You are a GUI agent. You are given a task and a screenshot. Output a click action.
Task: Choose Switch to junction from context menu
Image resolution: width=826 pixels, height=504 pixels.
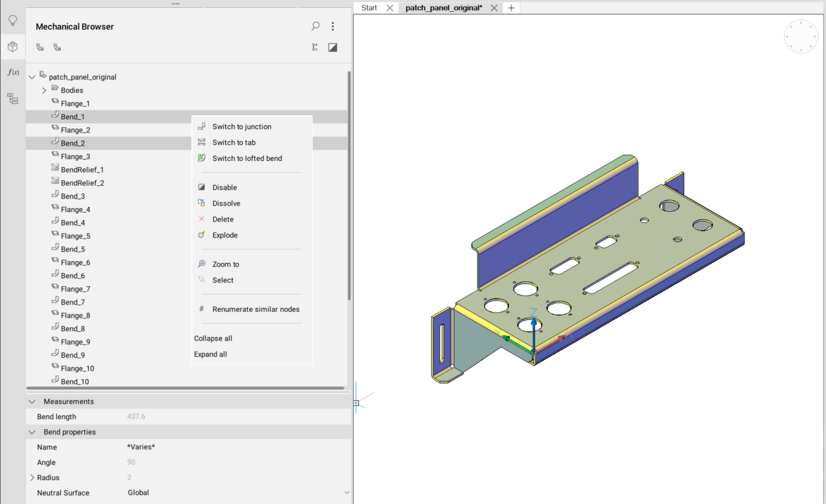242,126
